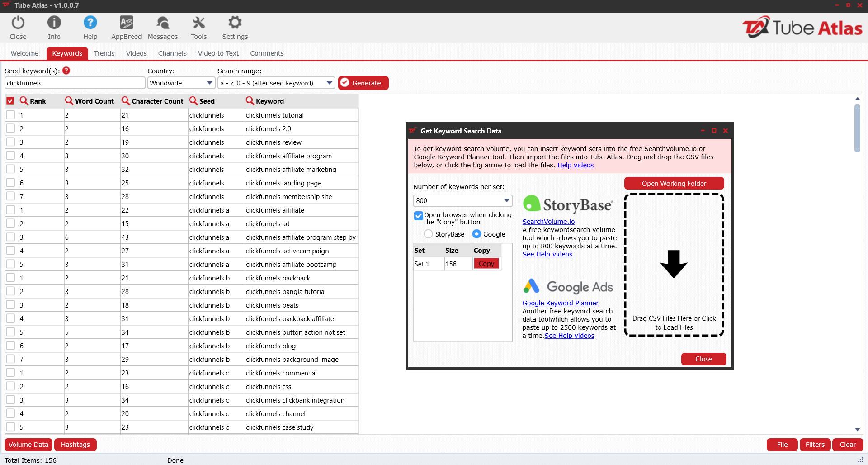
Task: Check the row for clickfunnels tutorial
Action: [x=10, y=115]
